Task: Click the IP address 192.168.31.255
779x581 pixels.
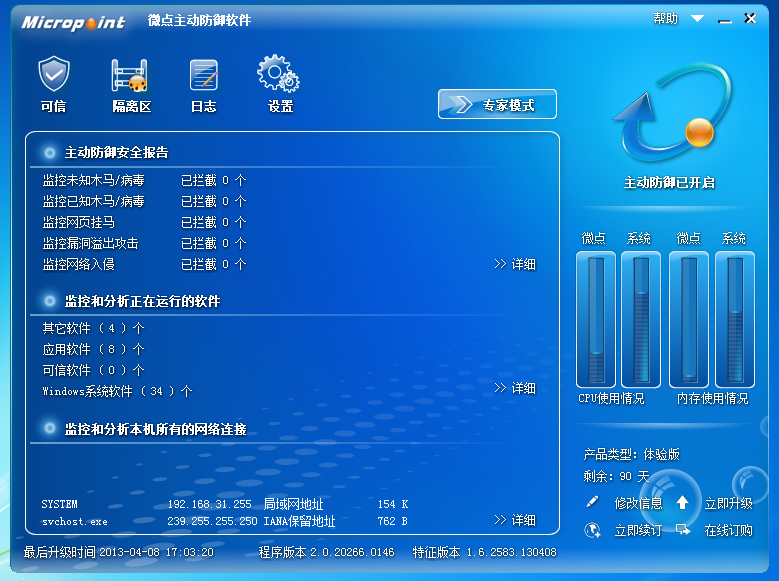Action: pyautogui.click(x=210, y=504)
